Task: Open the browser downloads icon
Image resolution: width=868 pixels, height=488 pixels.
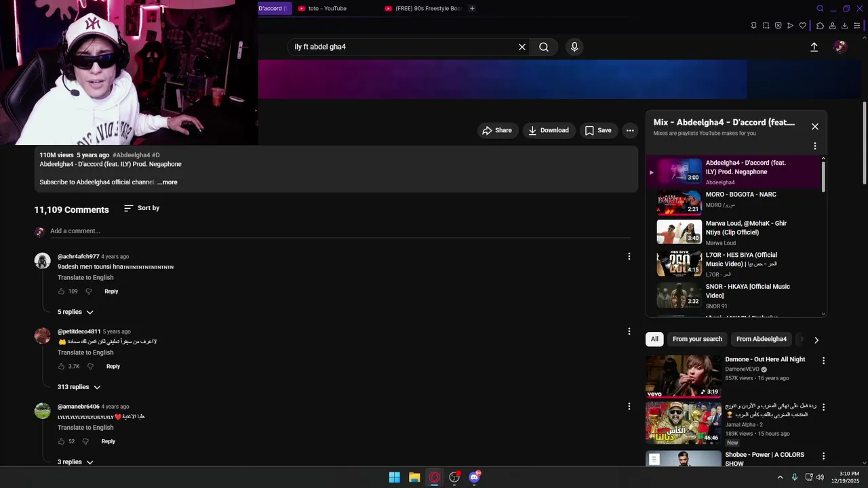Action: point(844,26)
